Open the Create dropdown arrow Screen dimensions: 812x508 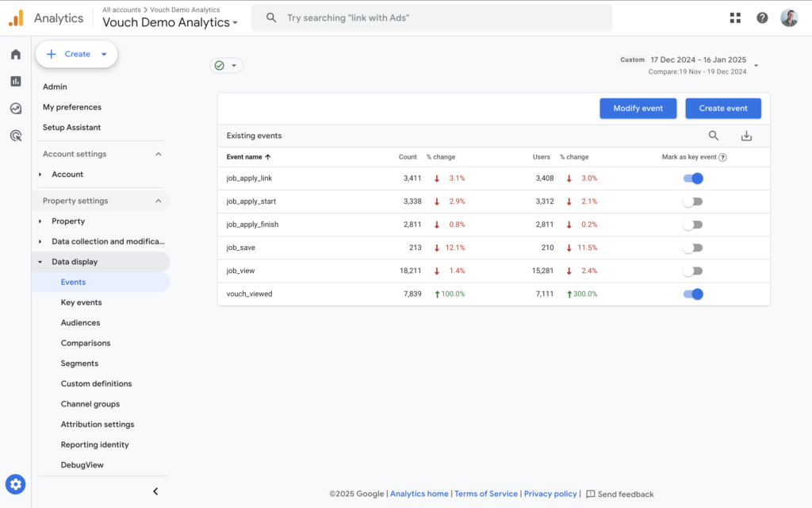[104, 54]
